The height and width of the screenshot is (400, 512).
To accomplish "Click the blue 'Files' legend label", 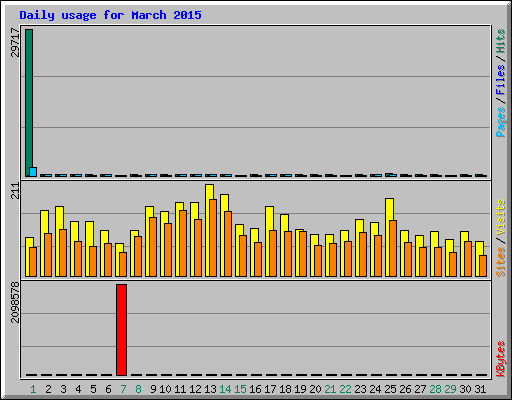I will [500, 79].
